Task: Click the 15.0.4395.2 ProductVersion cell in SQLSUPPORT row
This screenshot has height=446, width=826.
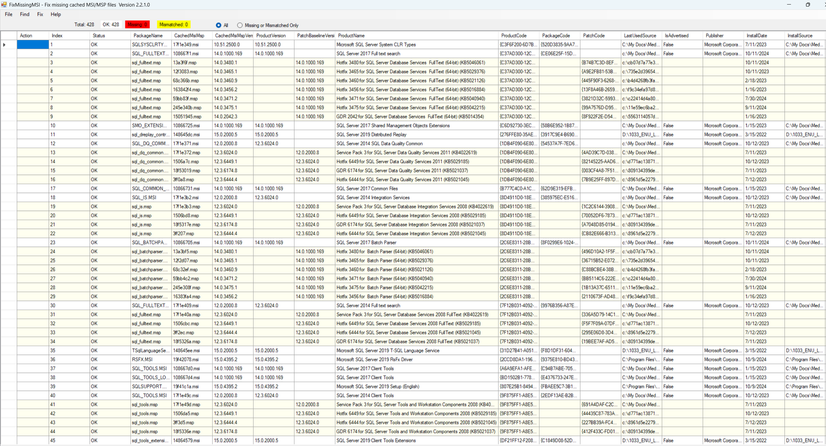Action: [274, 386]
